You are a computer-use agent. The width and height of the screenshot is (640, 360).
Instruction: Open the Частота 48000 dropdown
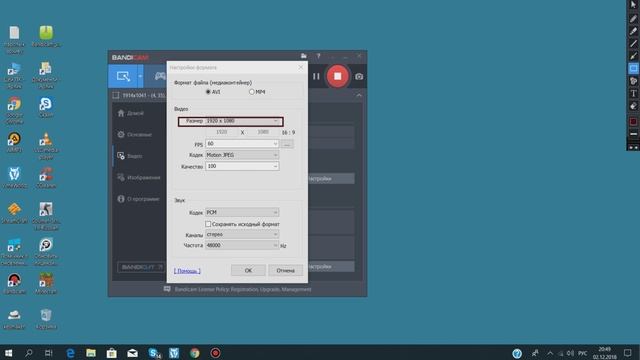[242, 245]
